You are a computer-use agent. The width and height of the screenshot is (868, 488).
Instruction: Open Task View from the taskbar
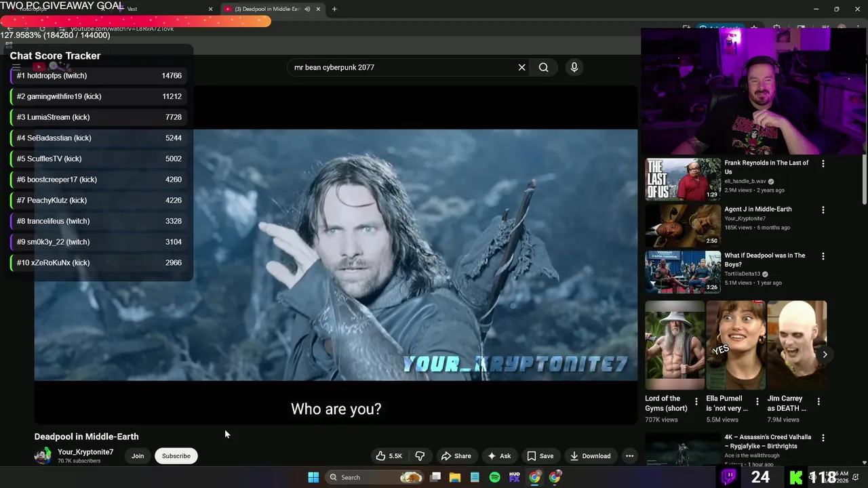coord(435,477)
